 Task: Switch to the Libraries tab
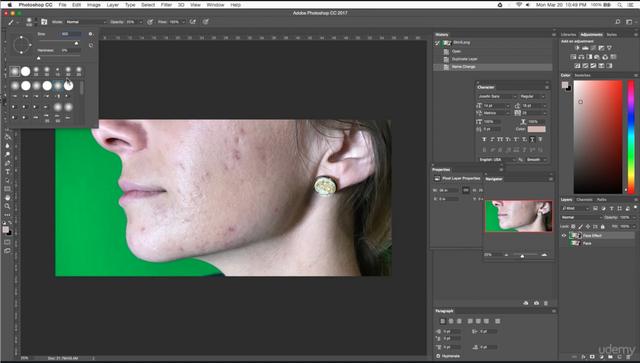[568, 35]
